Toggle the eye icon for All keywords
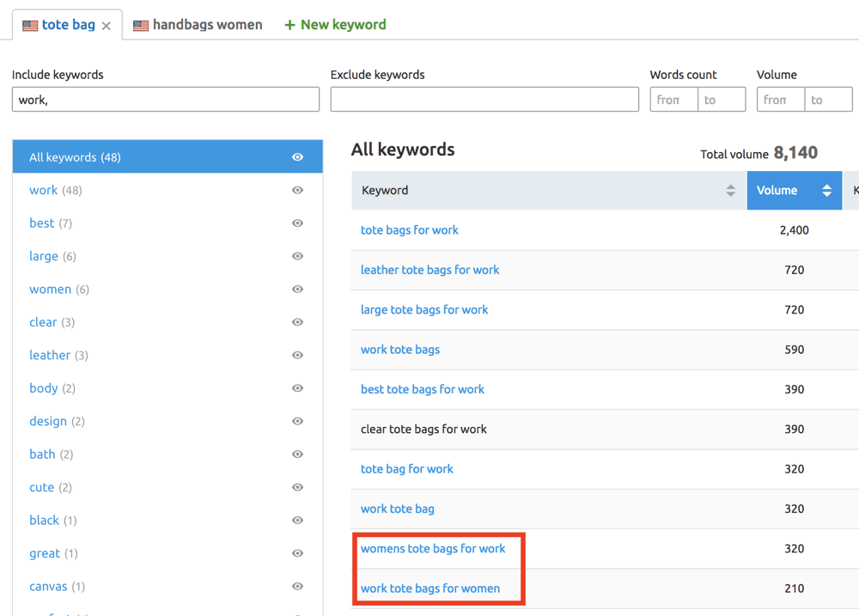This screenshot has height=616, width=859. pos(297,157)
